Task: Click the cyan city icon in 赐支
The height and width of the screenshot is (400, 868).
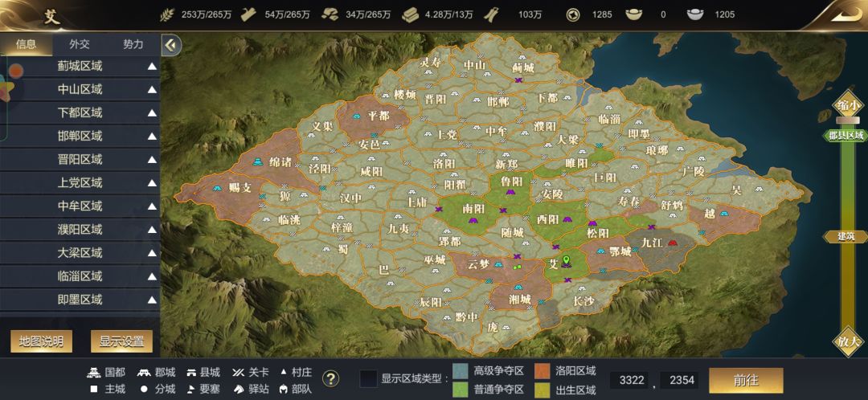Action: click(218, 188)
